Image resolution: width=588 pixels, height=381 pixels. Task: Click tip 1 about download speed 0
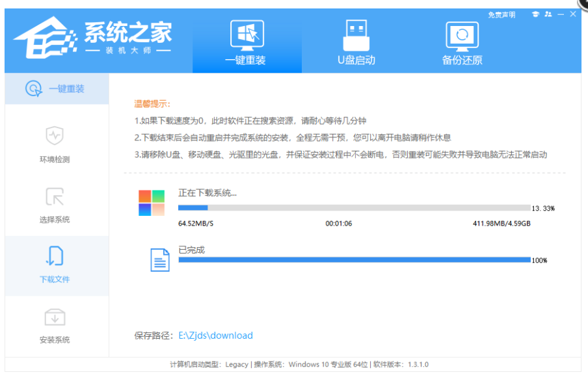pos(250,121)
